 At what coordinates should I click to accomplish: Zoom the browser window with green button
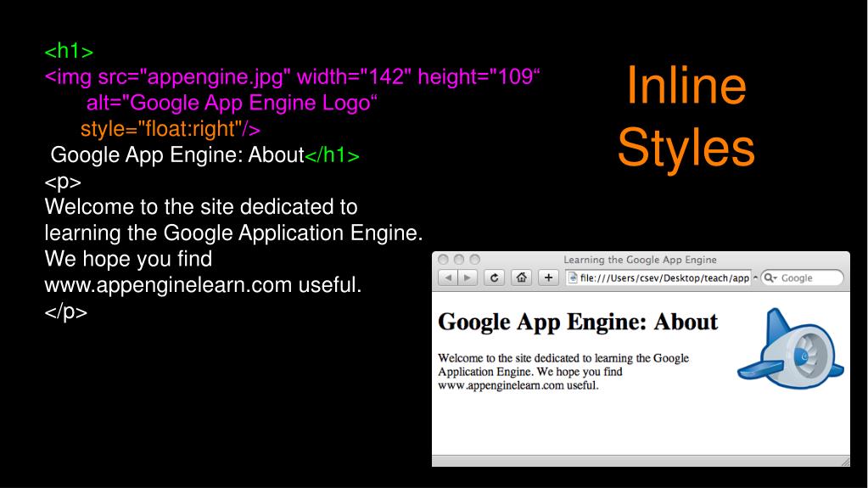click(x=475, y=259)
